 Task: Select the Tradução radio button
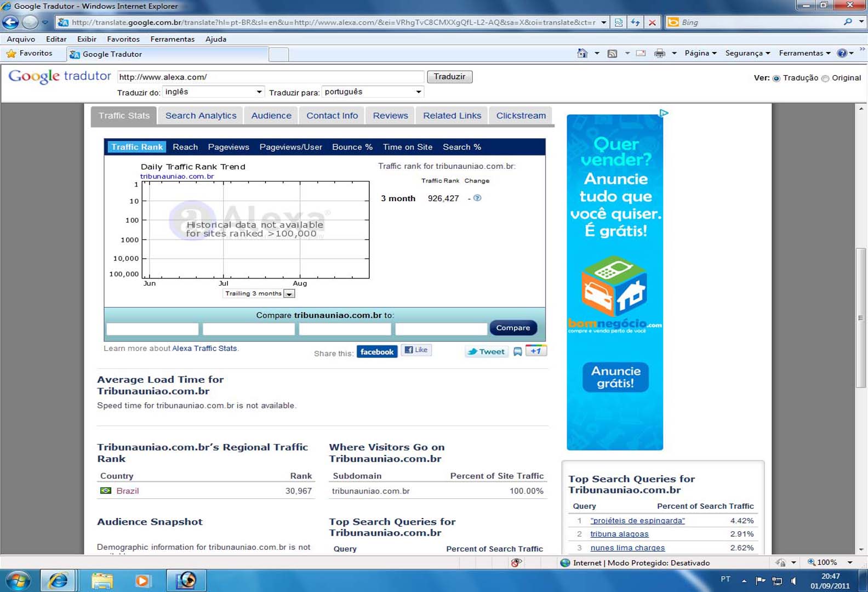[x=776, y=78]
